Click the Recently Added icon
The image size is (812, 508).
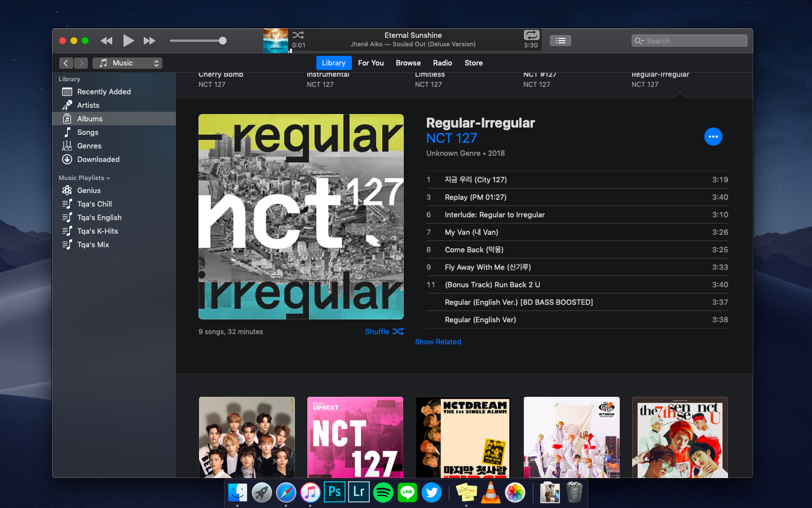[67, 91]
